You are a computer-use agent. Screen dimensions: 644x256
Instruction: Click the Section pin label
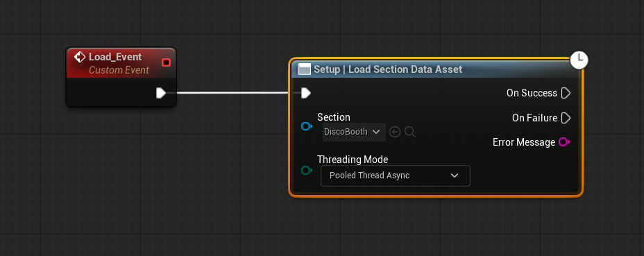(x=334, y=117)
